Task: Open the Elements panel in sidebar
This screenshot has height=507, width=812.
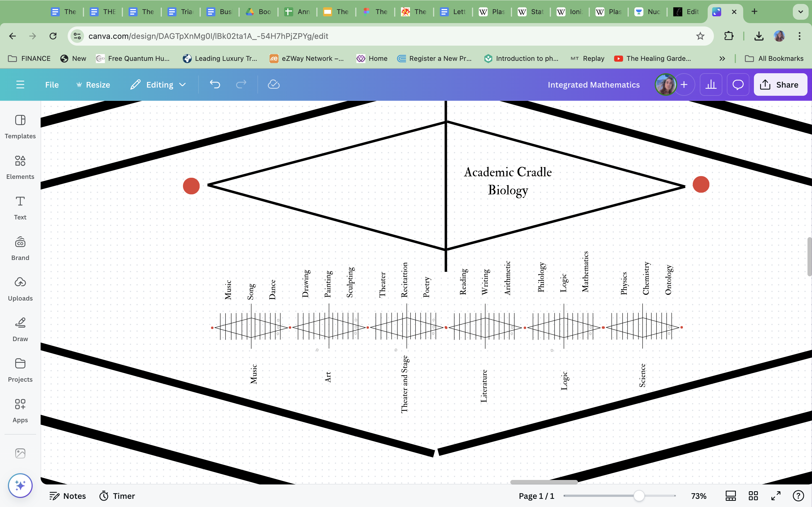Action: [x=20, y=167]
